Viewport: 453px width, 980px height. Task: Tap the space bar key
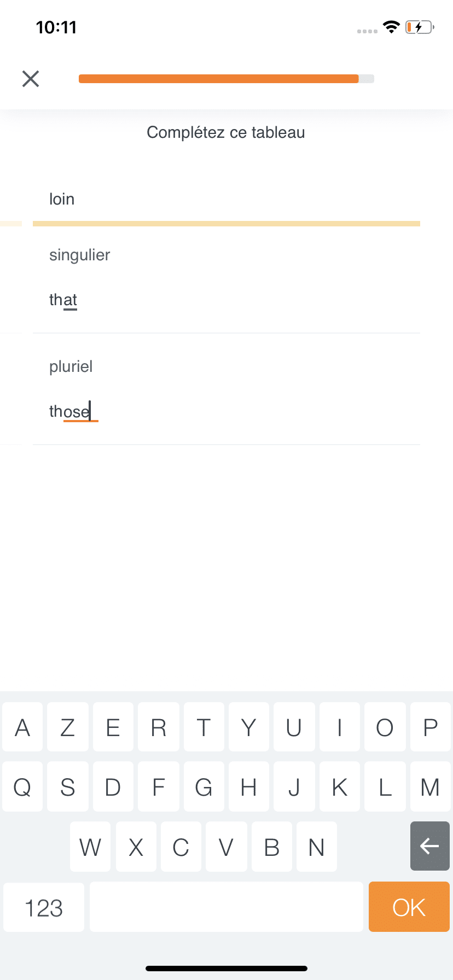[x=226, y=907]
